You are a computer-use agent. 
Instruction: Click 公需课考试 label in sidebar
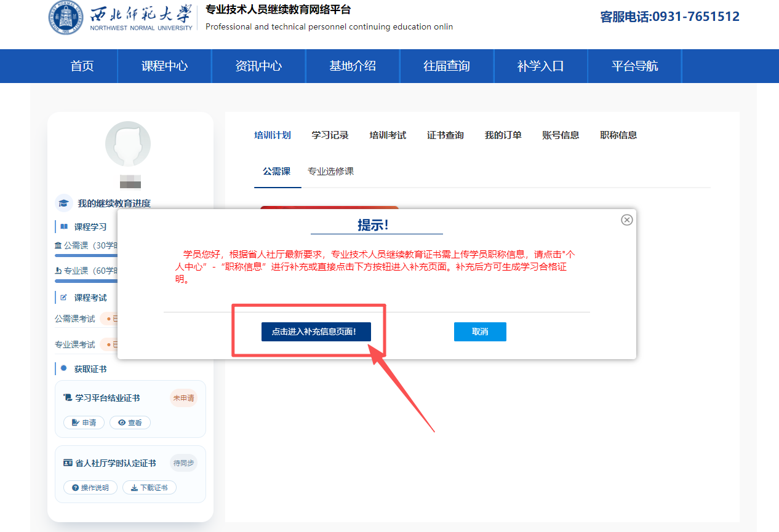75,319
